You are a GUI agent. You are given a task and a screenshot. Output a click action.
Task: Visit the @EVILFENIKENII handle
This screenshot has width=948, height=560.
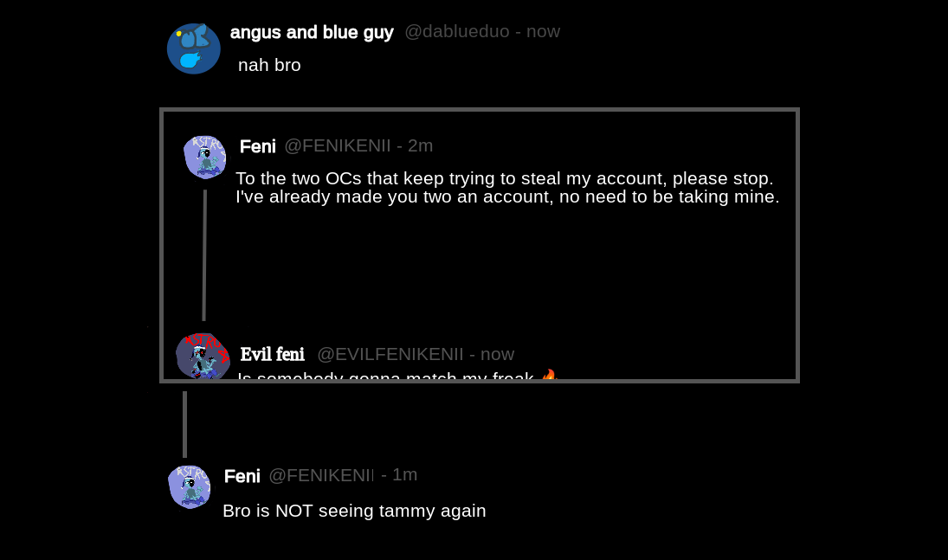point(390,354)
